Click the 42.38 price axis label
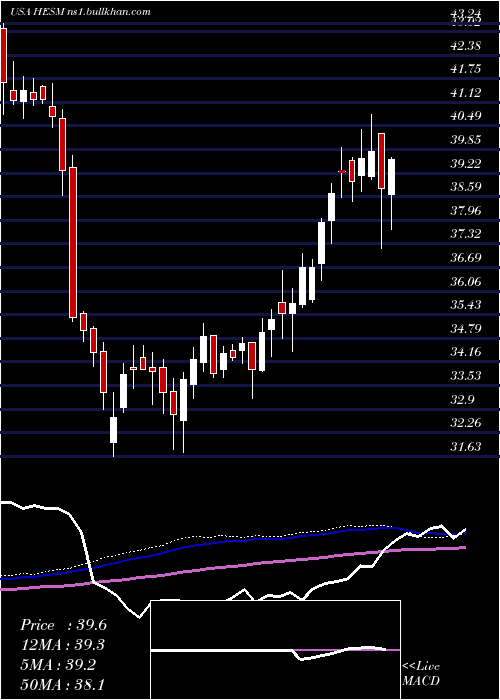This screenshot has width=500, height=700. [x=465, y=46]
